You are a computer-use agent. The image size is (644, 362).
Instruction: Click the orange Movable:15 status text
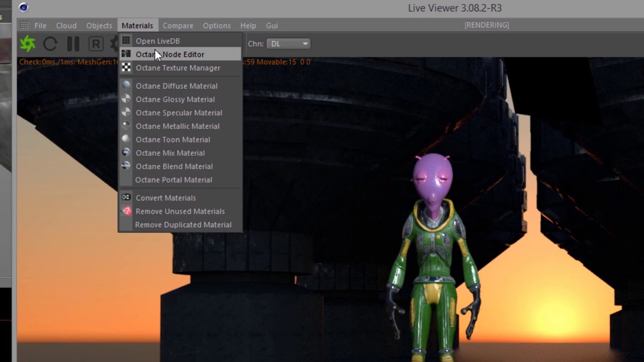point(277,62)
